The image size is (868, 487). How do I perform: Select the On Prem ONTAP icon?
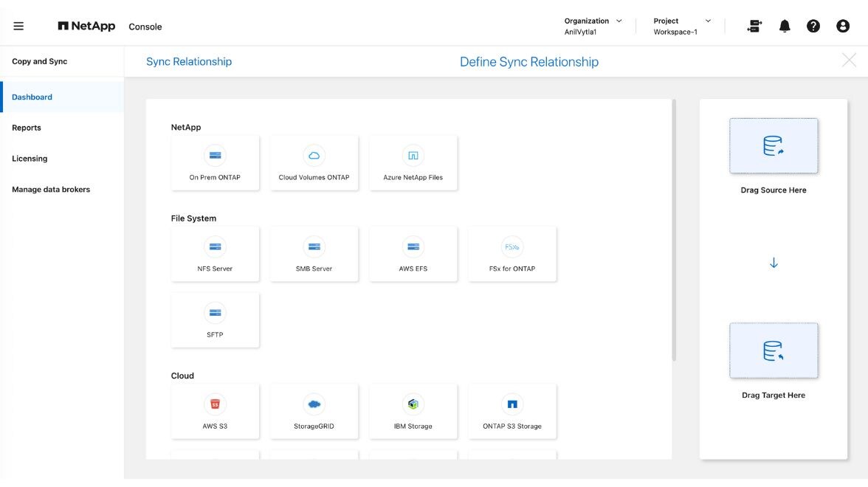(x=215, y=156)
